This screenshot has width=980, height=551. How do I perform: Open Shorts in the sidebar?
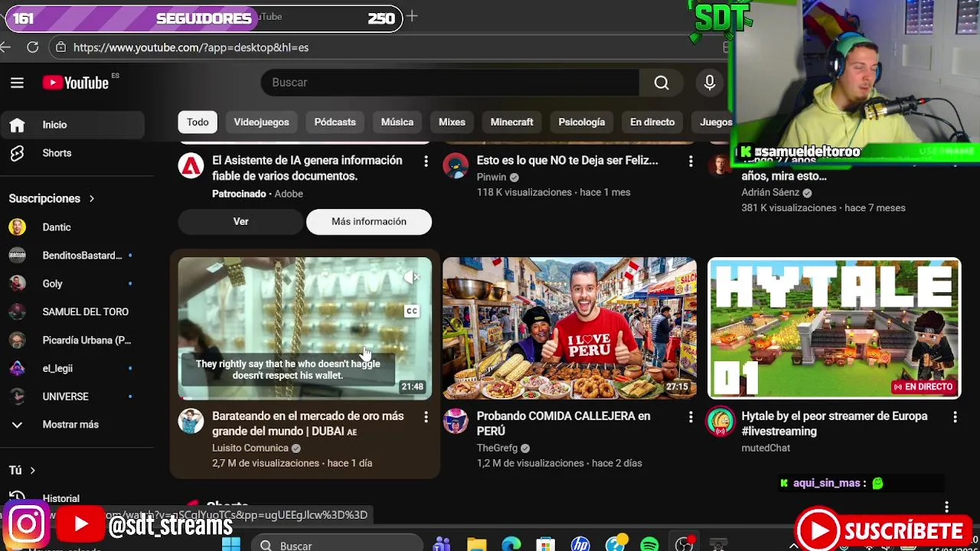(73, 153)
